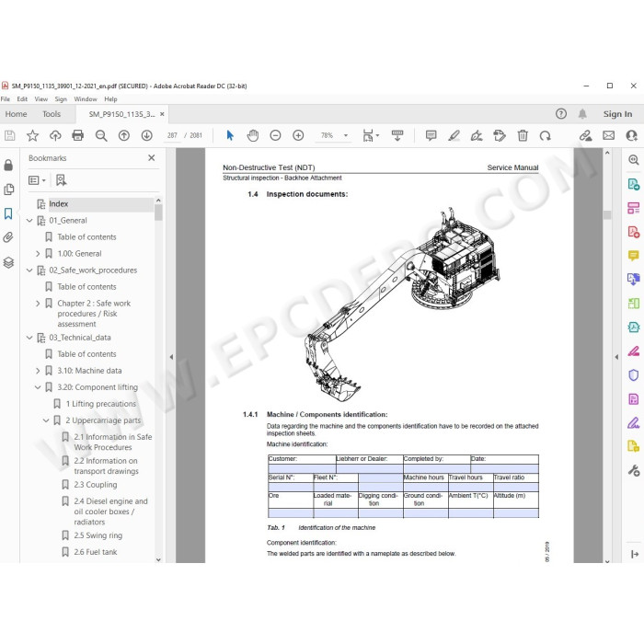Viewport: 644px width, 644px height.
Task: Send file by email envelope
Action: point(609,135)
